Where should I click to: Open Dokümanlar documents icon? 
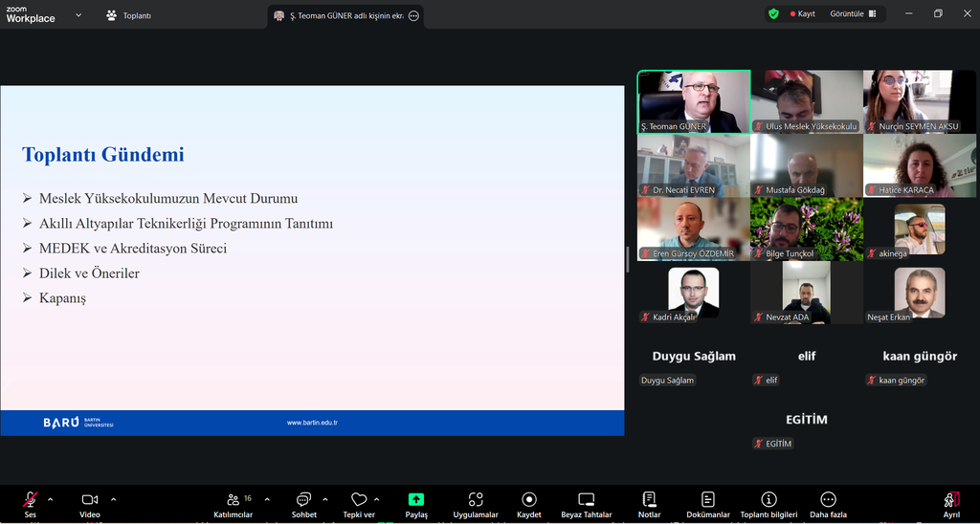708,501
